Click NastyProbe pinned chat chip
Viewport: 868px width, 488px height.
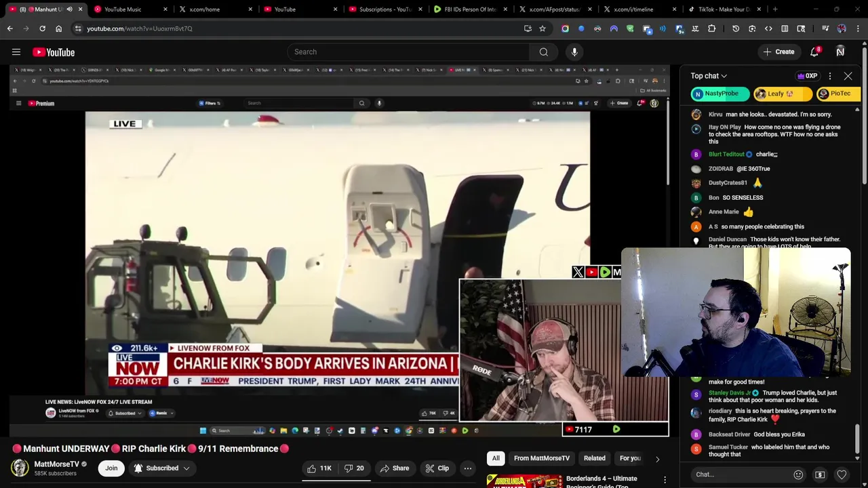coord(720,94)
